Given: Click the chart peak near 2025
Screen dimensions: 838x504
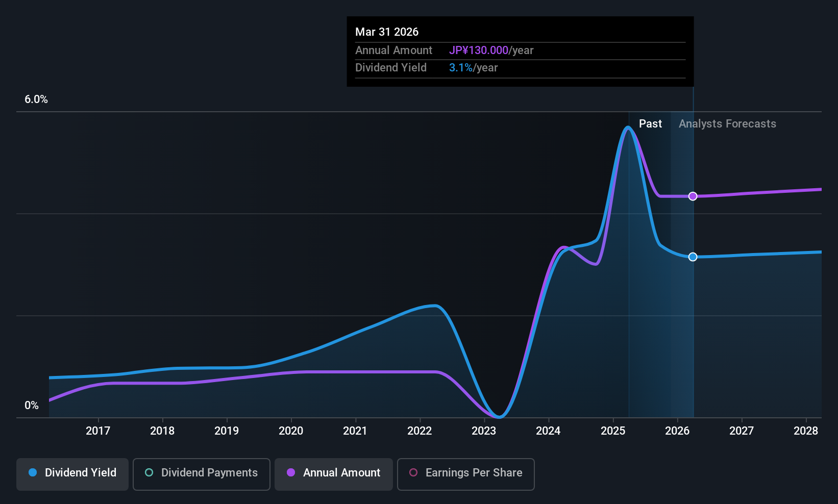Looking at the screenshot, I should coord(628,128).
